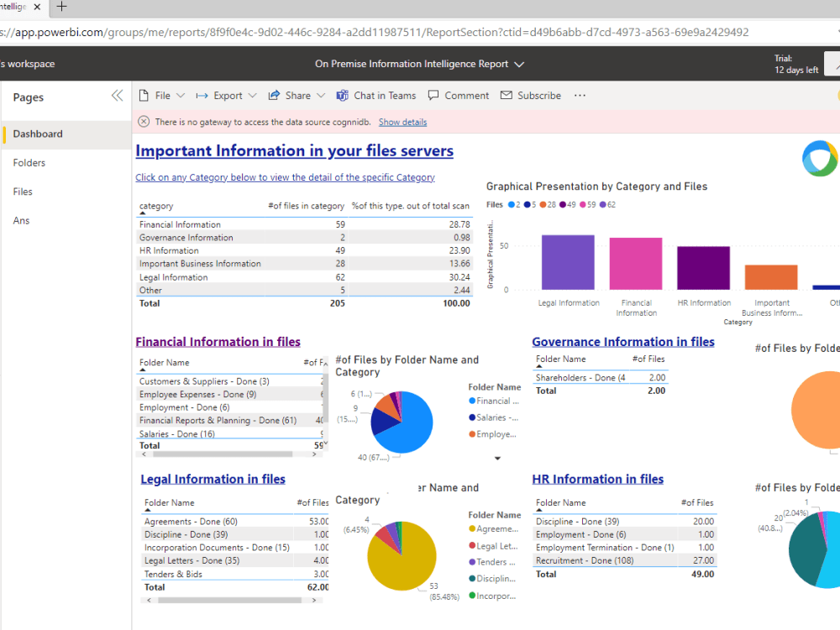The image size is (840, 630).
Task: Sort Legal table Folder Name column
Action: pyautogui.click(x=148, y=510)
